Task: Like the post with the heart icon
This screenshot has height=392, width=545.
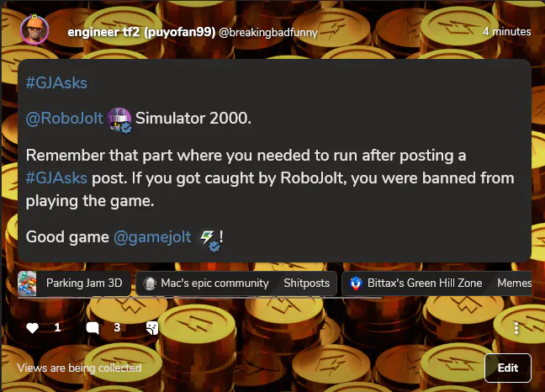Action: point(32,328)
